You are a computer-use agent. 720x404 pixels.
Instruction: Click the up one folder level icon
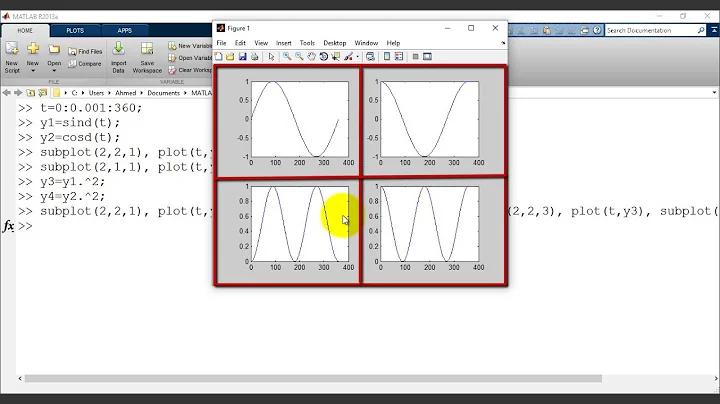click(x=30, y=93)
